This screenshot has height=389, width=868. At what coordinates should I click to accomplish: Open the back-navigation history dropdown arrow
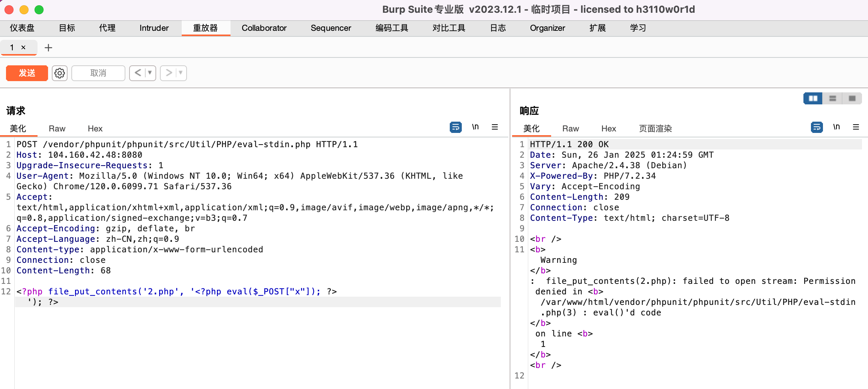click(x=149, y=73)
